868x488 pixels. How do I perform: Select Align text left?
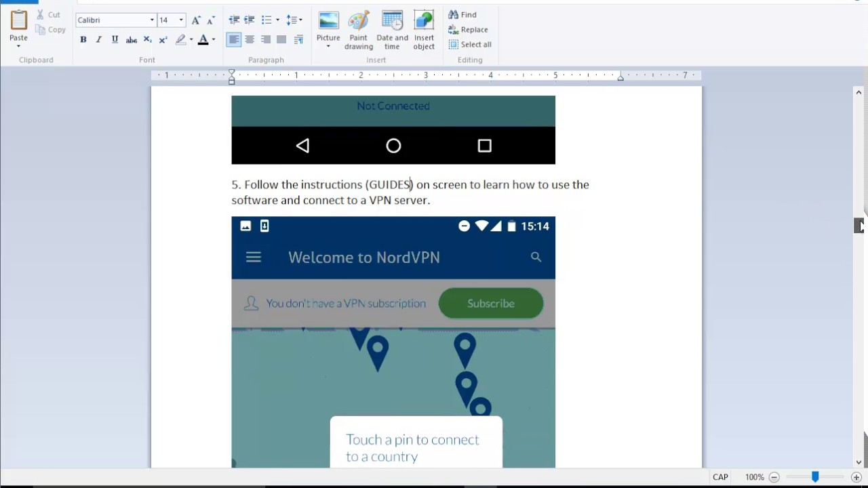click(234, 40)
